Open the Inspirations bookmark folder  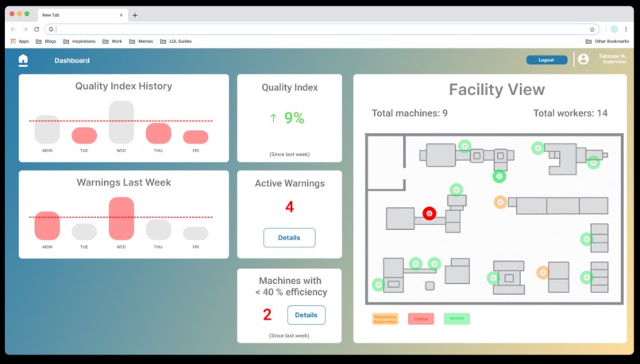(x=79, y=41)
